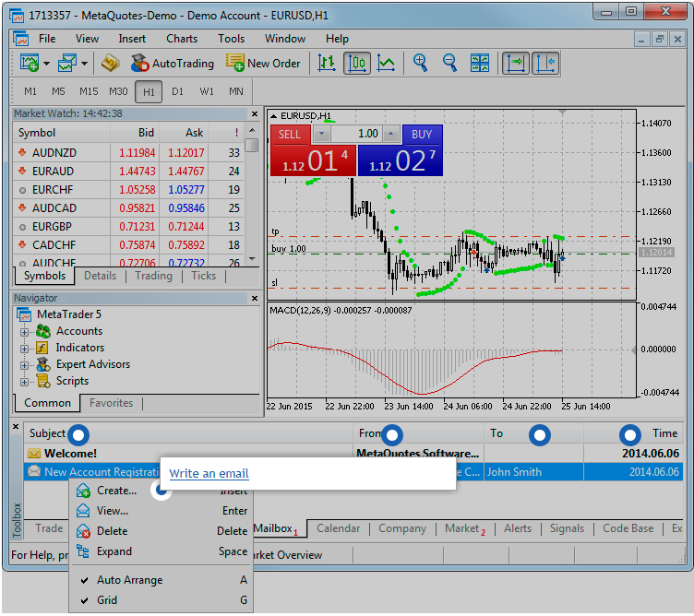
Task: Open the new chart dropdown arrow
Action: tap(46, 64)
